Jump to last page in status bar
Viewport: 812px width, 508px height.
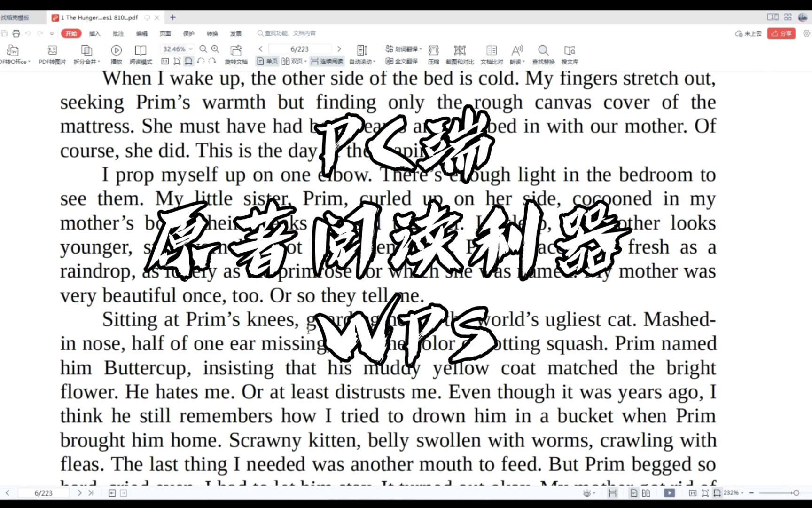[91, 493]
